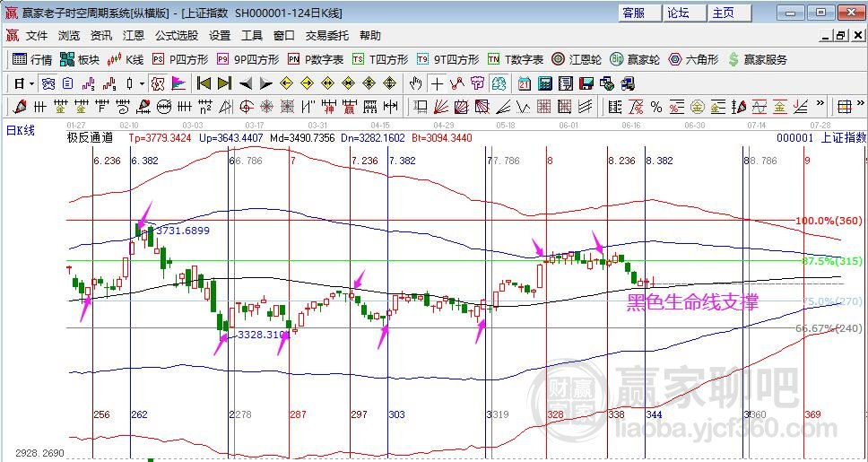Viewport: 868px width, 462px height.
Task: Step forward with black right arrow
Action: pyautogui.click(x=265, y=84)
